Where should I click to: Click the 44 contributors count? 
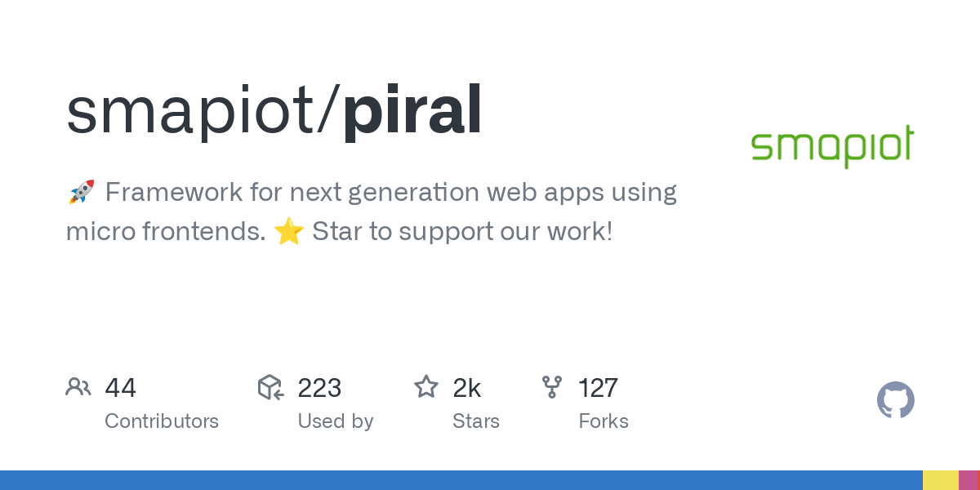(x=120, y=388)
